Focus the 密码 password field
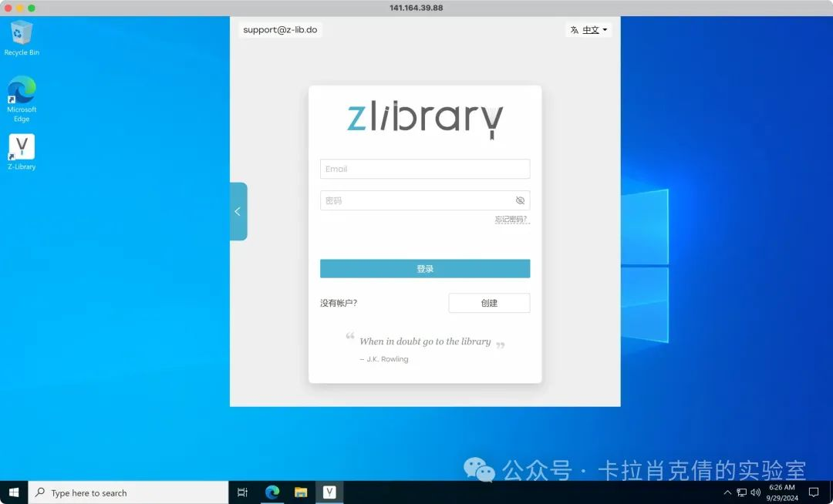This screenshot has width=833, height=504. [416, 200]
